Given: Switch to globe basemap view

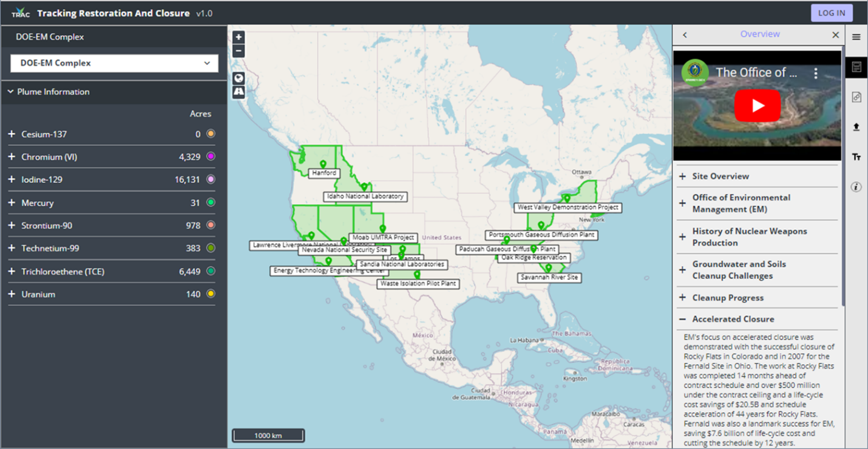Looking at the screenshot, I should [239, 78].
